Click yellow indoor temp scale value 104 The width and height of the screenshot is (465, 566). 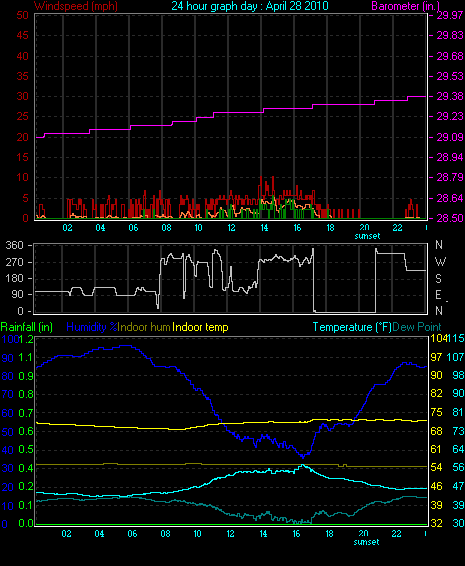pyautogui.click(x=438, y=338)
